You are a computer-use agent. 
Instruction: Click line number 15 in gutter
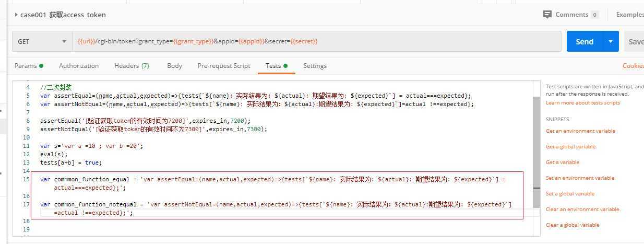(27, 179)
